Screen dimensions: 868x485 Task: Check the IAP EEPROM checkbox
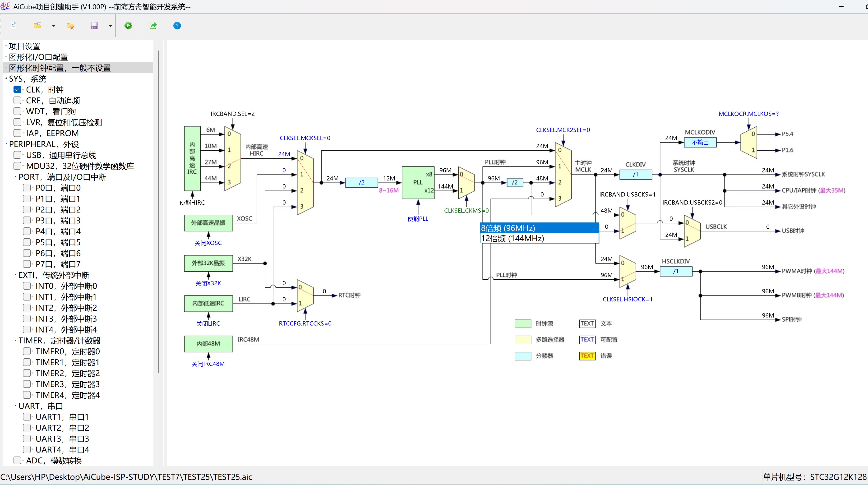[18, 133]
